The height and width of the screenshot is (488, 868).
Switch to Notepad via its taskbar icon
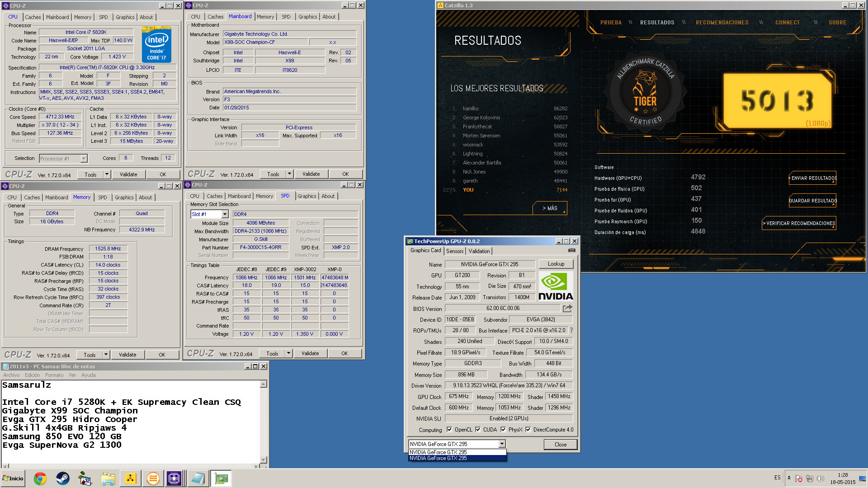pos(198,479)
